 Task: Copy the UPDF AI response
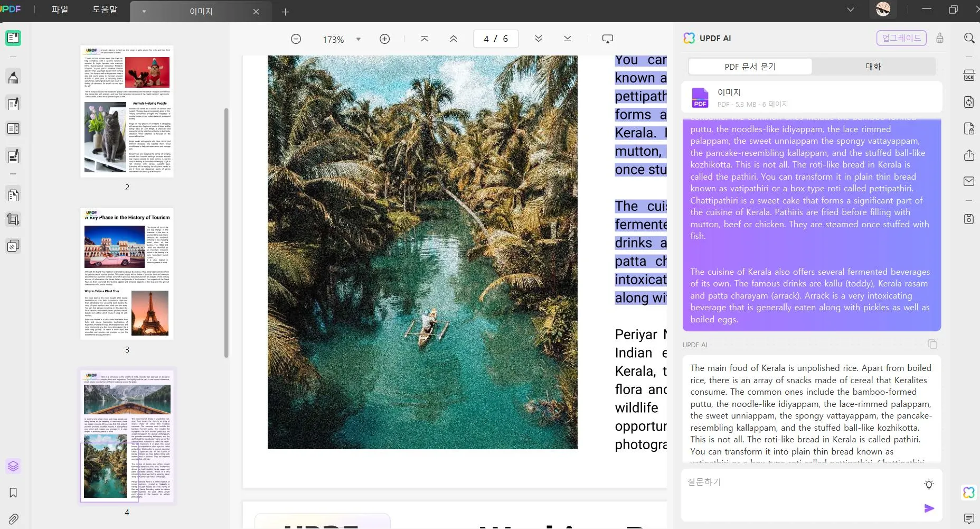pos(932,344)
